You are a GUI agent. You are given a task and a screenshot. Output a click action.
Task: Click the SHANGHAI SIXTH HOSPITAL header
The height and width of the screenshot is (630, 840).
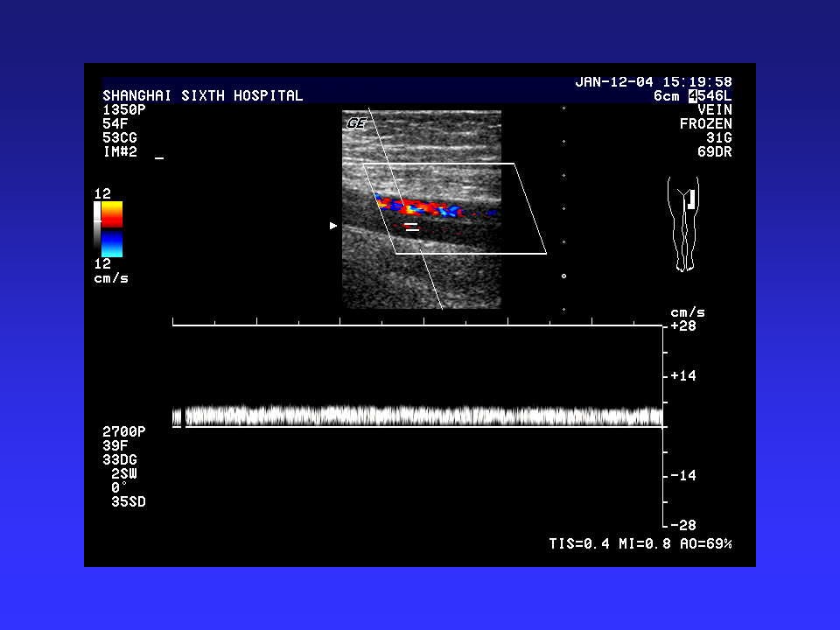pos(202,95)
